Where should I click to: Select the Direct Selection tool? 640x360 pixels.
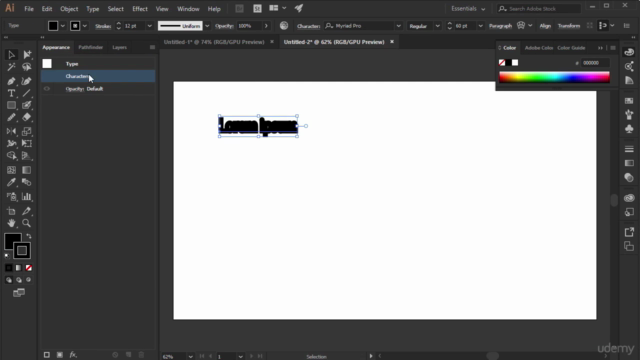point(27,54)
